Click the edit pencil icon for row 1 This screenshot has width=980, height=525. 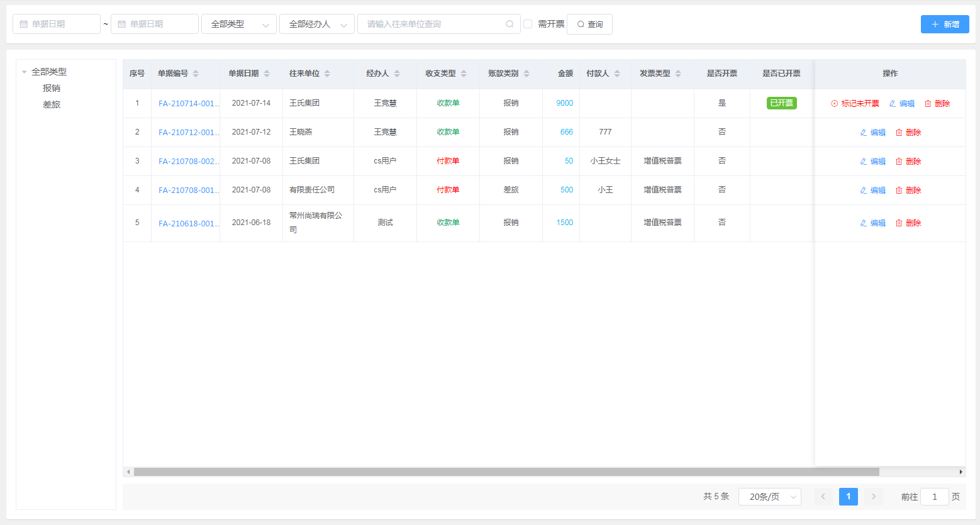coord(893,104)
